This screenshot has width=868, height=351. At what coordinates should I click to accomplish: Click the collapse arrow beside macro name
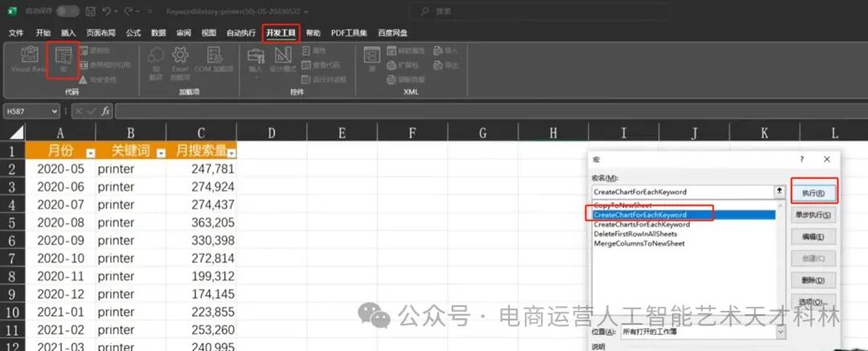point(780,191)
